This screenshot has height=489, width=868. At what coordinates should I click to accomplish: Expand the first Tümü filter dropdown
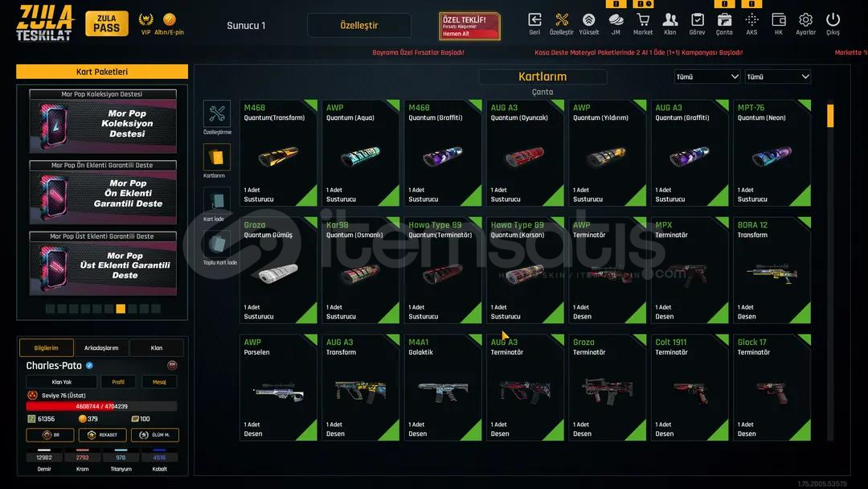tap(707, 77)
